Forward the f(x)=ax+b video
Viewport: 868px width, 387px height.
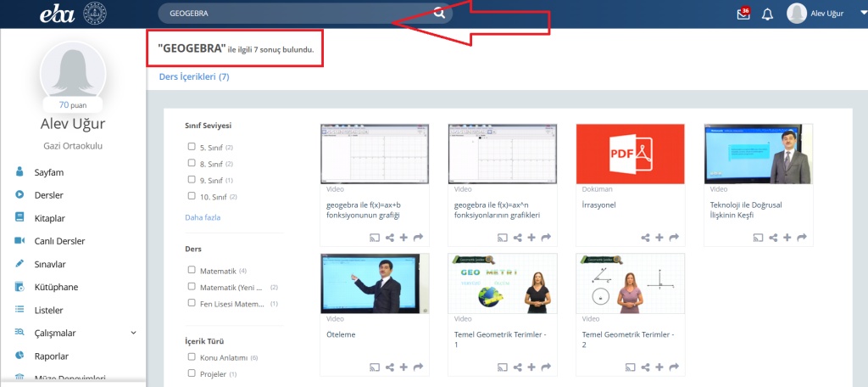click(418, 238)
